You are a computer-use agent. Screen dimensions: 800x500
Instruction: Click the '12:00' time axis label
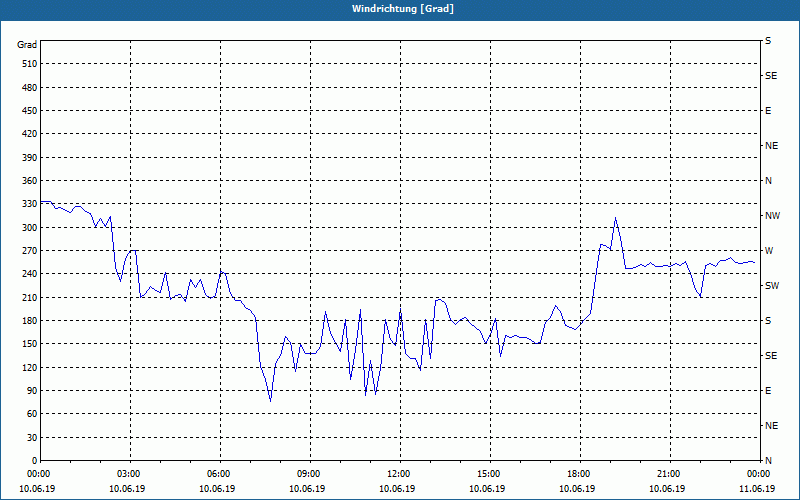[x=398, y=474]
